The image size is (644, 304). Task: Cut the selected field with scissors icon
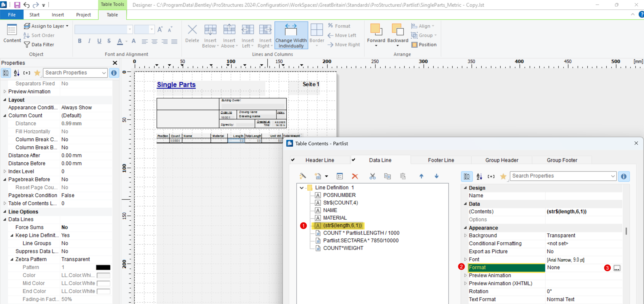pyautogui.click(x=373, y=176)
